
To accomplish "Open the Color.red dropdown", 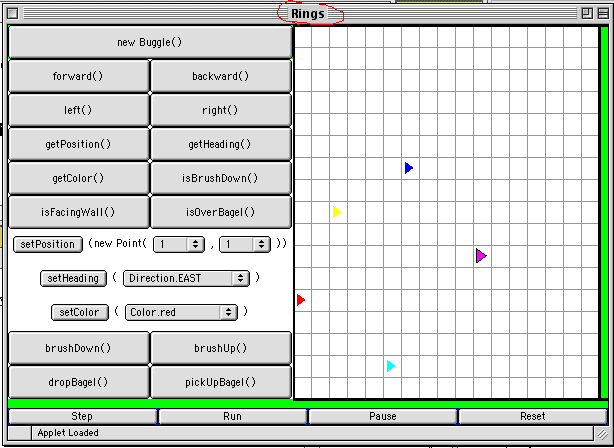I will 181,313.
